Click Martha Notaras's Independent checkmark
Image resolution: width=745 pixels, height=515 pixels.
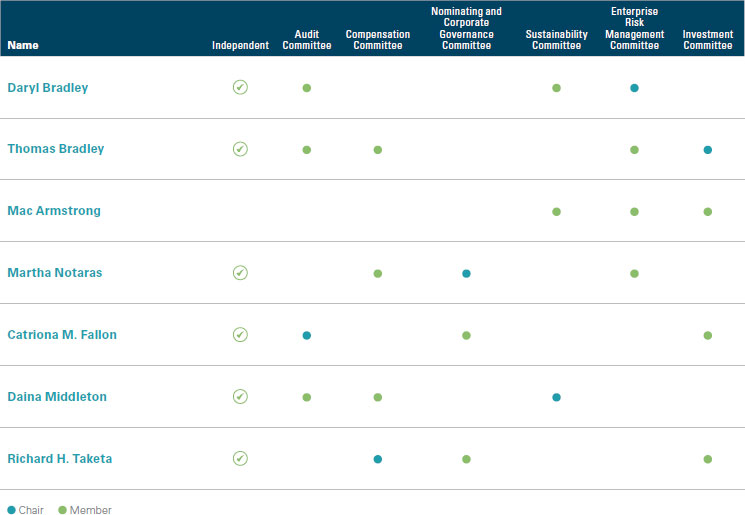240,273
